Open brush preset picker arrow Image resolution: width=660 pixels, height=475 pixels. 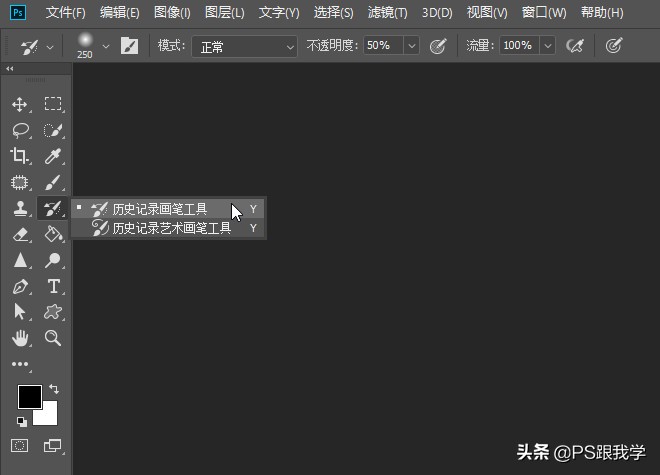[106, 46]
